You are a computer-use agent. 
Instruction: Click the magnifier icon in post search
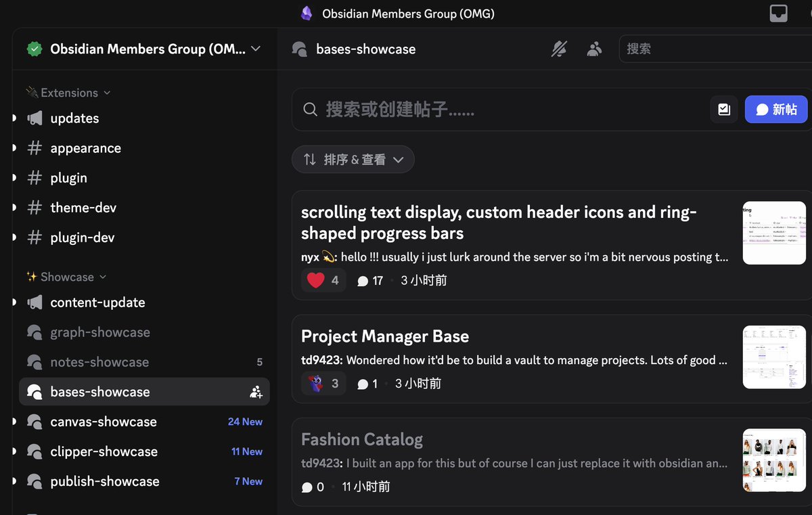(x=311, y=110)
